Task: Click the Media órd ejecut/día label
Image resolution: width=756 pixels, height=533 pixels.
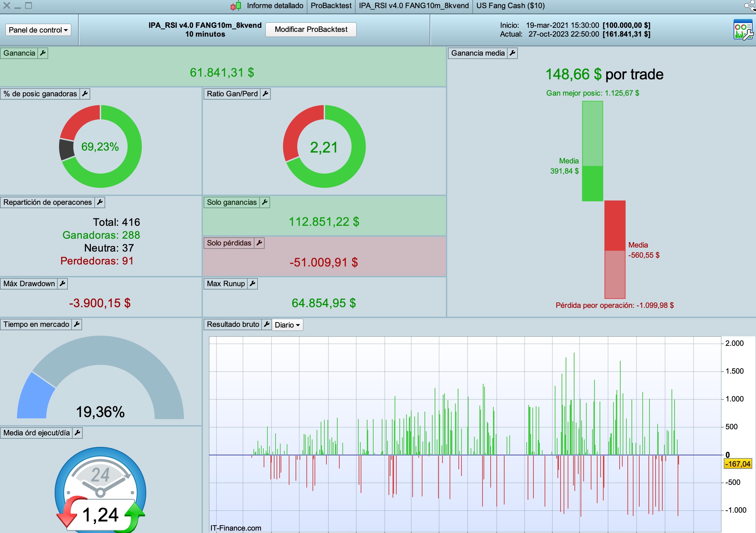Action: (37, 433)
